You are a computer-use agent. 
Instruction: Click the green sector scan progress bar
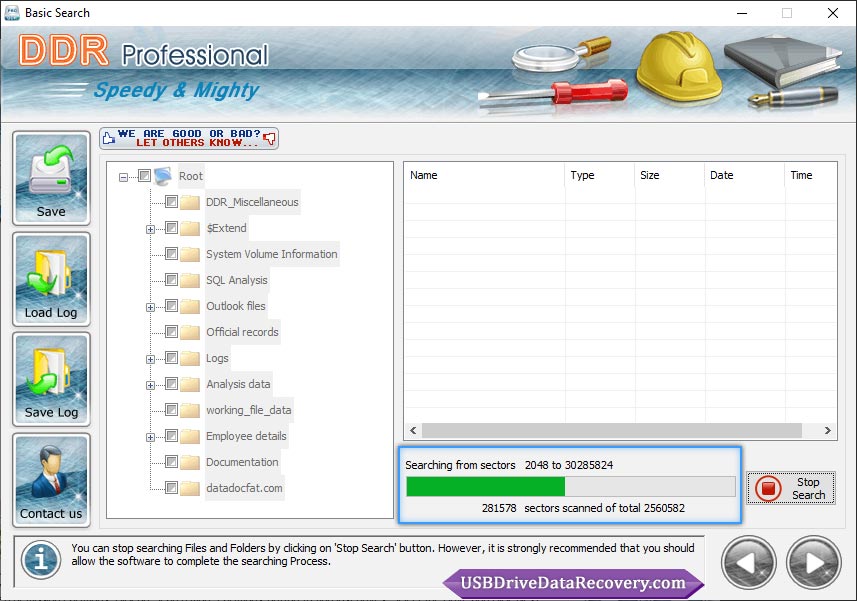571,486
